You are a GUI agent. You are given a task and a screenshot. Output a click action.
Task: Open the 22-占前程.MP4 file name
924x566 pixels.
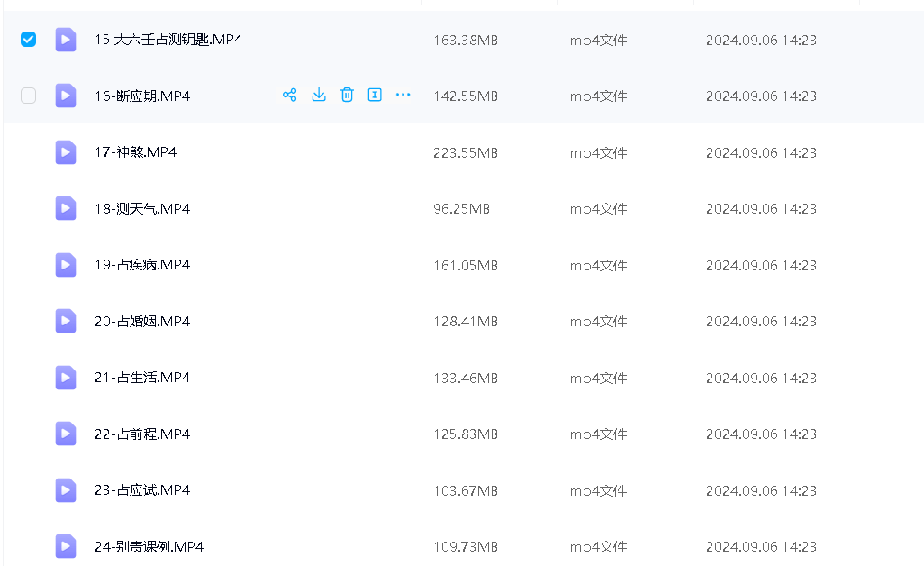click(x=142, y=434)
